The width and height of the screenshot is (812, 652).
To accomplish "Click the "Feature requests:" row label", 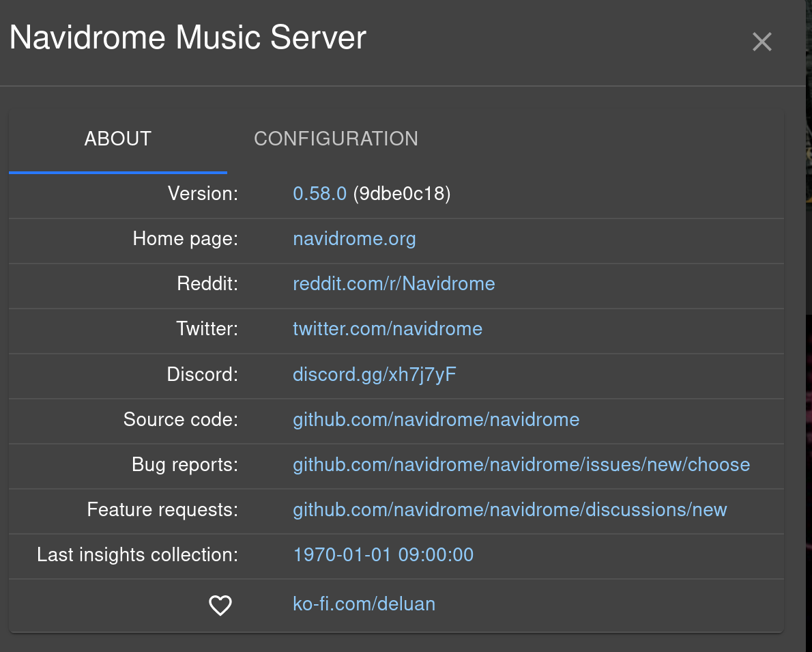I will click(x=162, y=510).
